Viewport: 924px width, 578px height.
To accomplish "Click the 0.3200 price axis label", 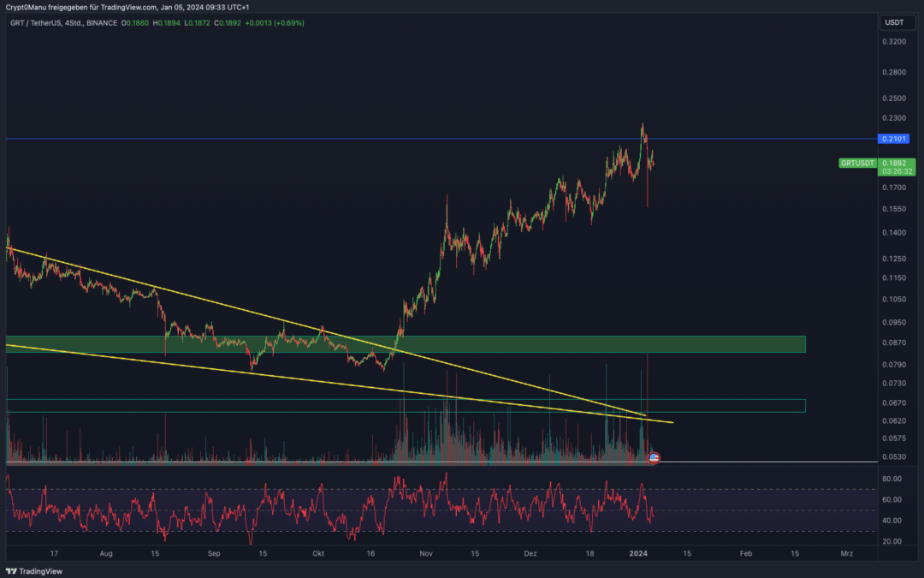I will 894,42.
